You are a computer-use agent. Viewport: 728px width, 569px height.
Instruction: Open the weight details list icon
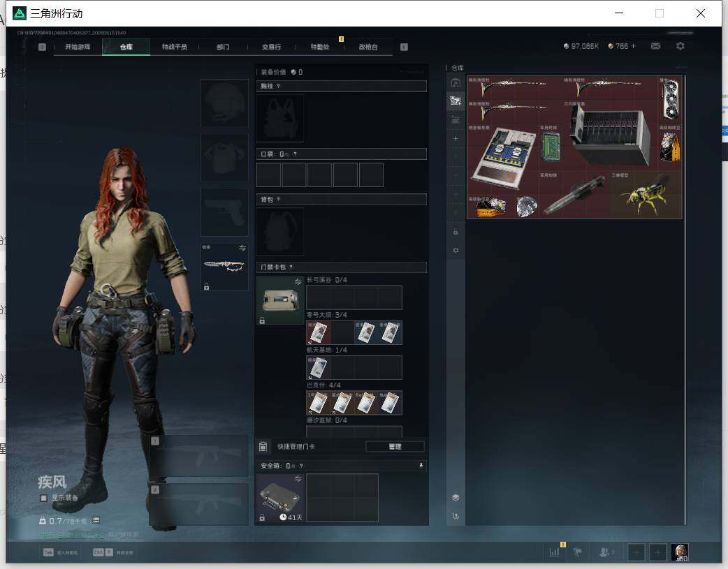click(96, 520)
